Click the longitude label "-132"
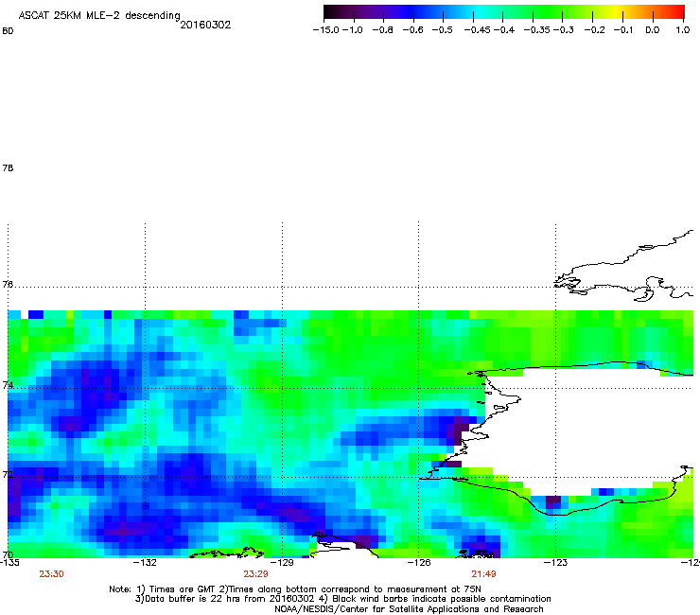 [x=145, y=563]
